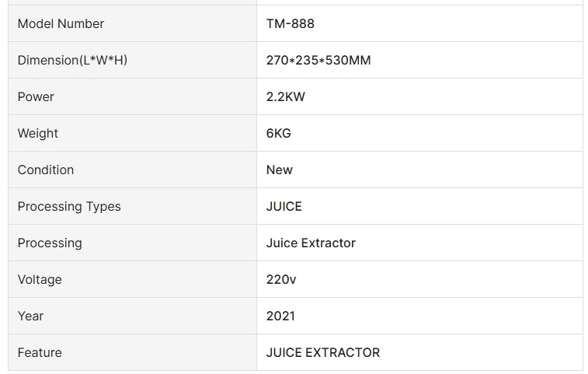
Task: Click the Year label cell
Action: pos(31,316)
